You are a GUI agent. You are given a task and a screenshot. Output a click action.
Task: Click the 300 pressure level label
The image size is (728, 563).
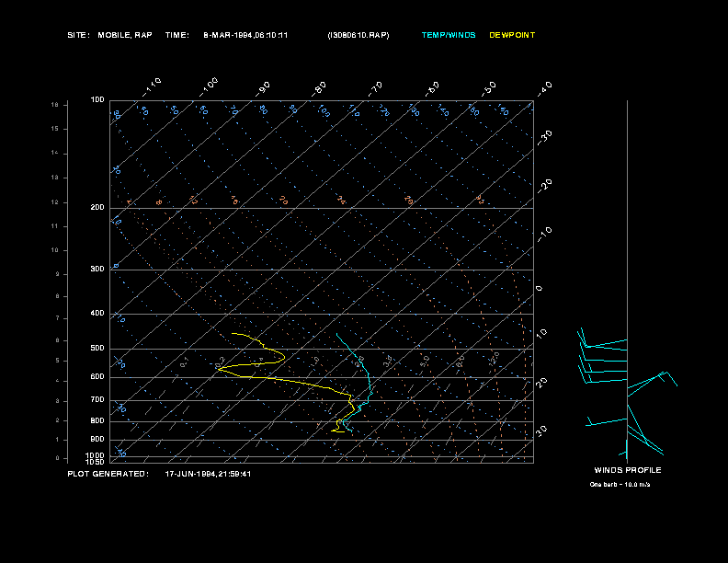pos(97,269)
